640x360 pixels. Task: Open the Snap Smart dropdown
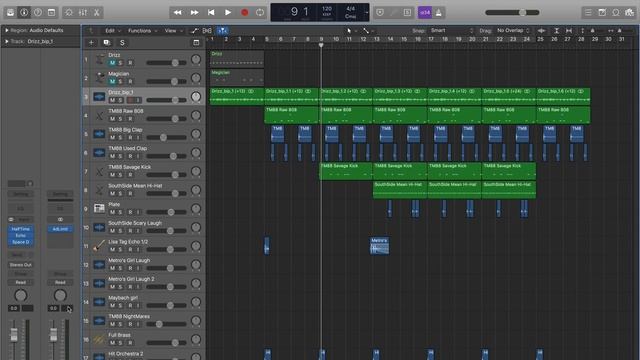(452, 31)
